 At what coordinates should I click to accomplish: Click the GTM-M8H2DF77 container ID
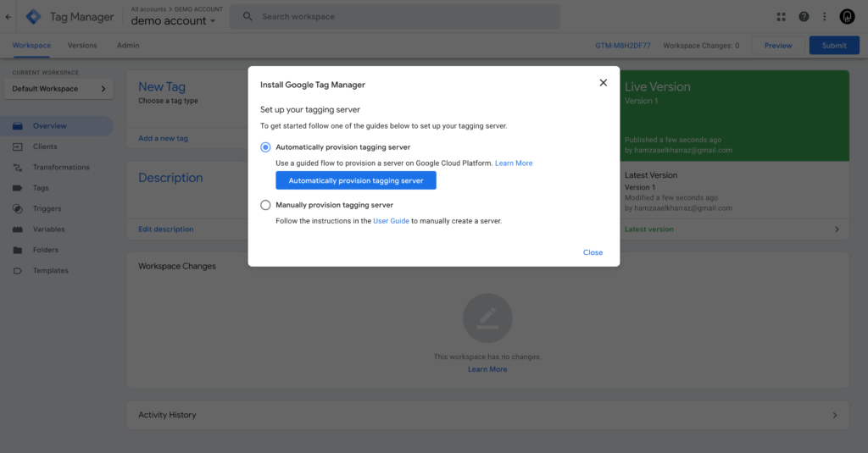point(623,46)
